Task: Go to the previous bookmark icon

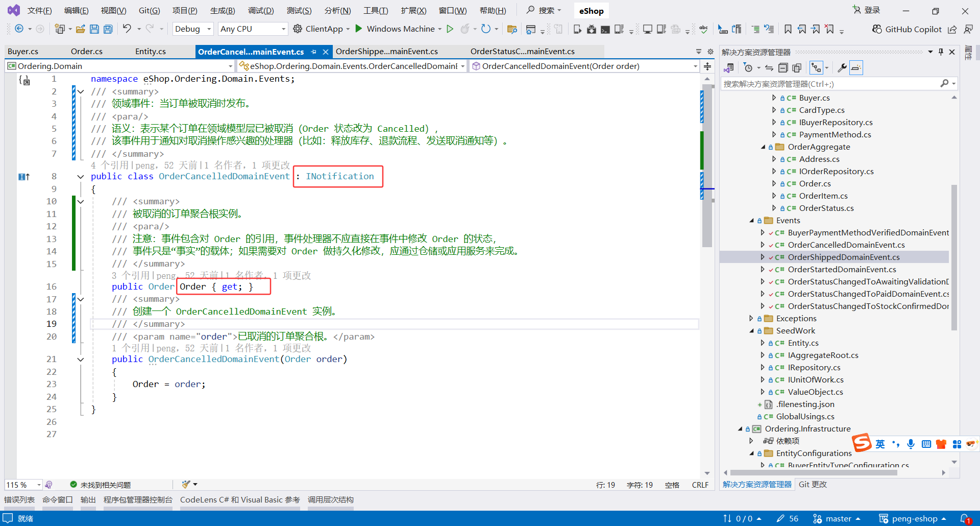Action: tap(802, 29)
